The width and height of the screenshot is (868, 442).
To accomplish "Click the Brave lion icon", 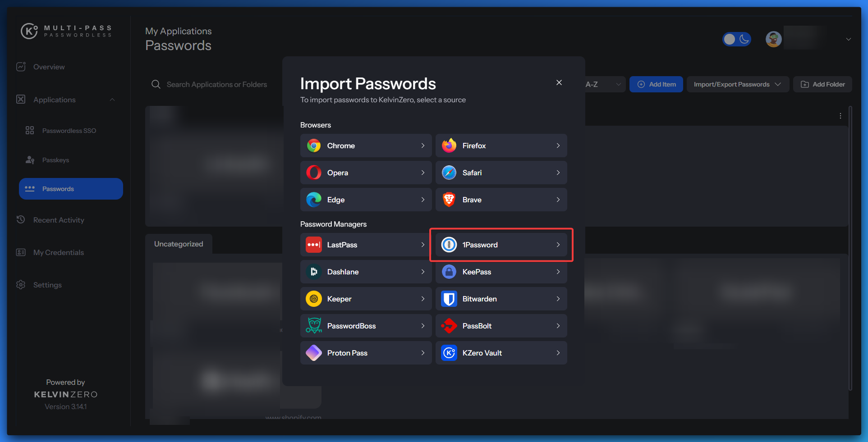I will [449, 200].
